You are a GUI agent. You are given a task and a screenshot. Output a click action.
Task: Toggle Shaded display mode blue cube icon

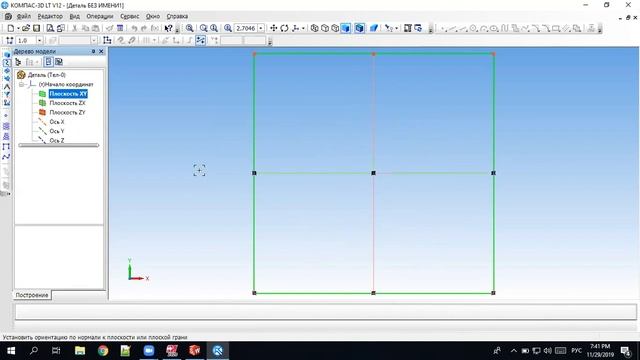[x=346, y=28]
